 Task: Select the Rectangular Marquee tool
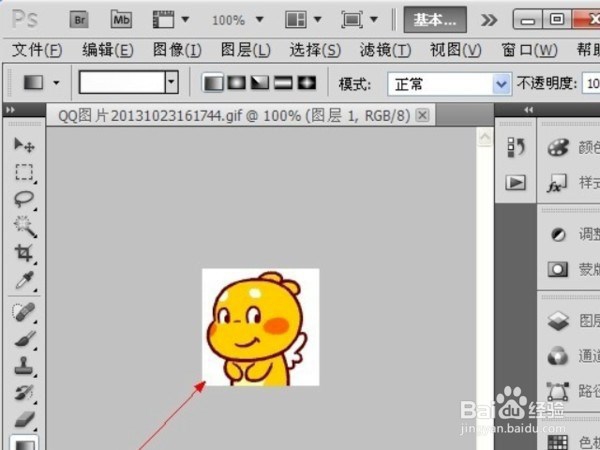pos(24,172)
